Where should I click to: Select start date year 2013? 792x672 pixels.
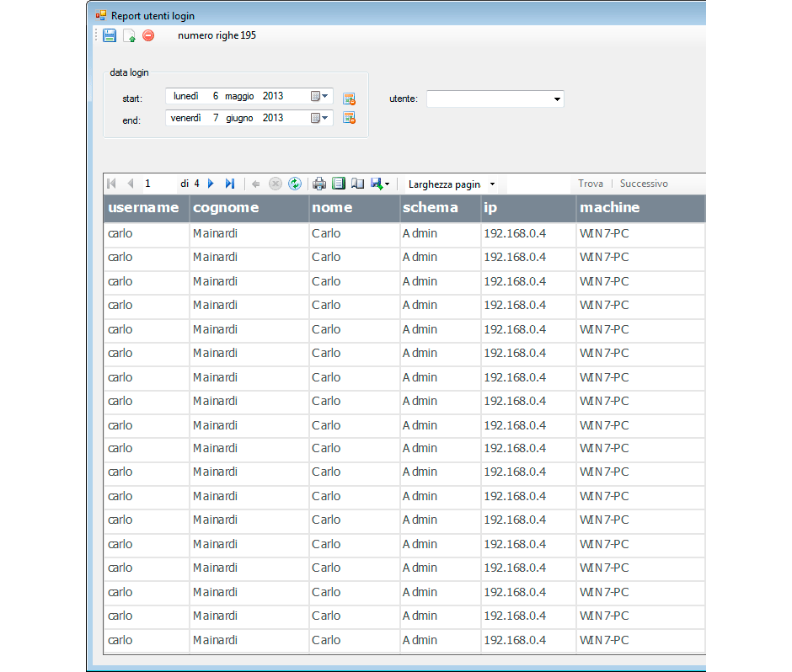273,96
